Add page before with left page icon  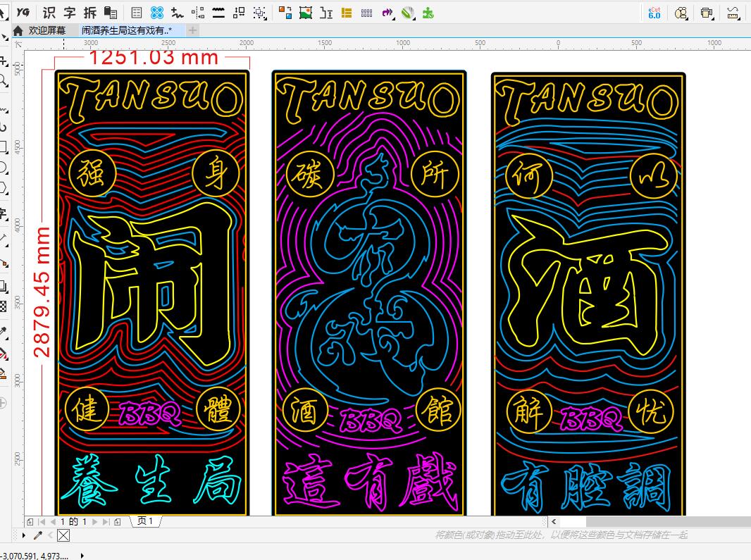coord(30,522)
